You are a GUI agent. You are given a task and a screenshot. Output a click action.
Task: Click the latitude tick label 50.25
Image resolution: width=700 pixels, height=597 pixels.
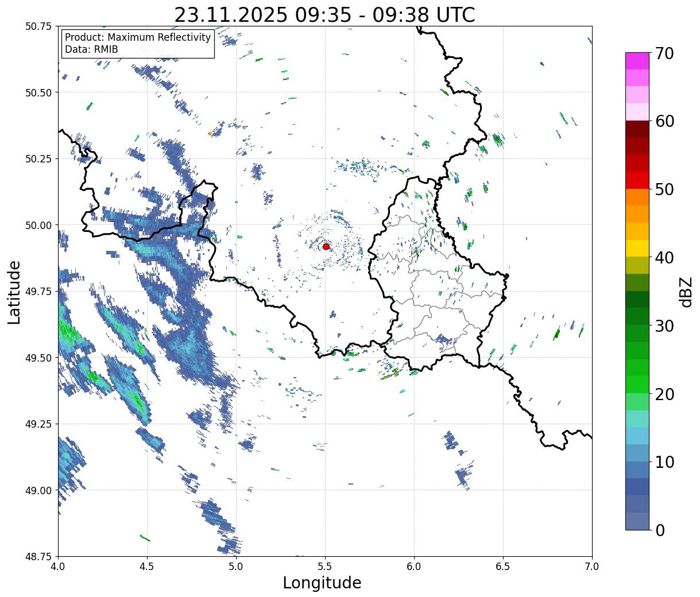coord(38,159)
